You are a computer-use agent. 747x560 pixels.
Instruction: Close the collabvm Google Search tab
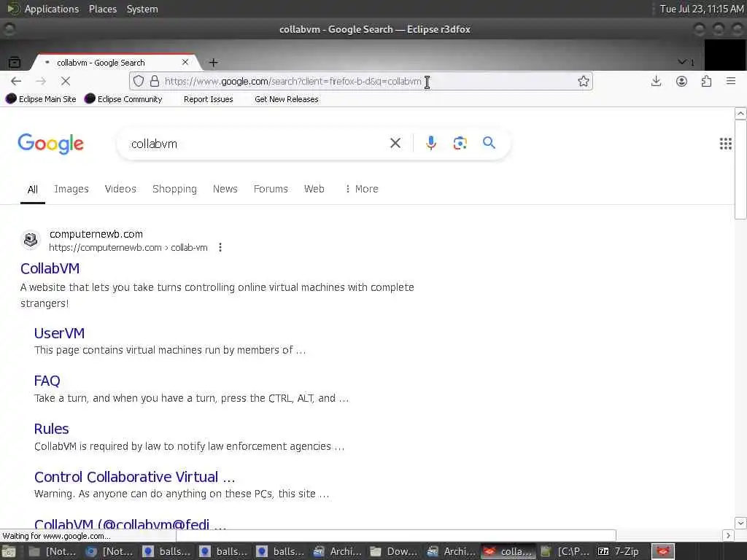pyautogui.click(x=185, y=63)
